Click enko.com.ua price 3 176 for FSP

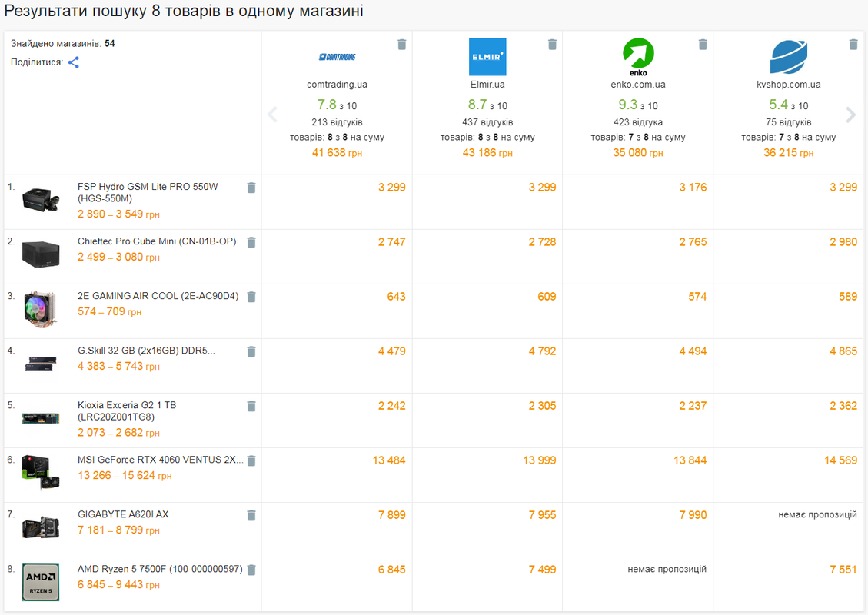tap(693, 188)
